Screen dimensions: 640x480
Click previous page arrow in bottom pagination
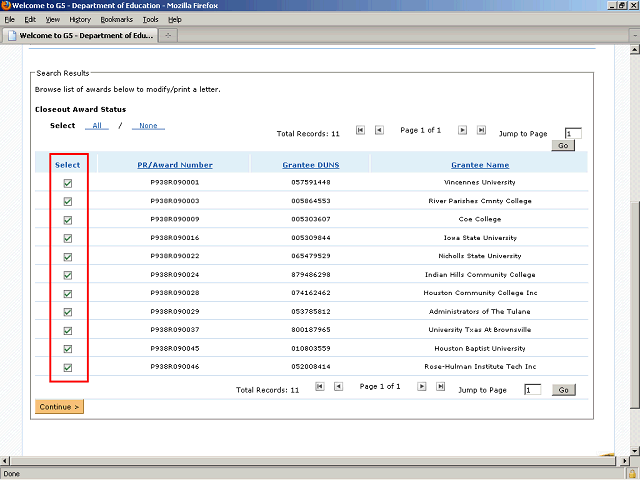pyautogui.click(x=338, y=386)
